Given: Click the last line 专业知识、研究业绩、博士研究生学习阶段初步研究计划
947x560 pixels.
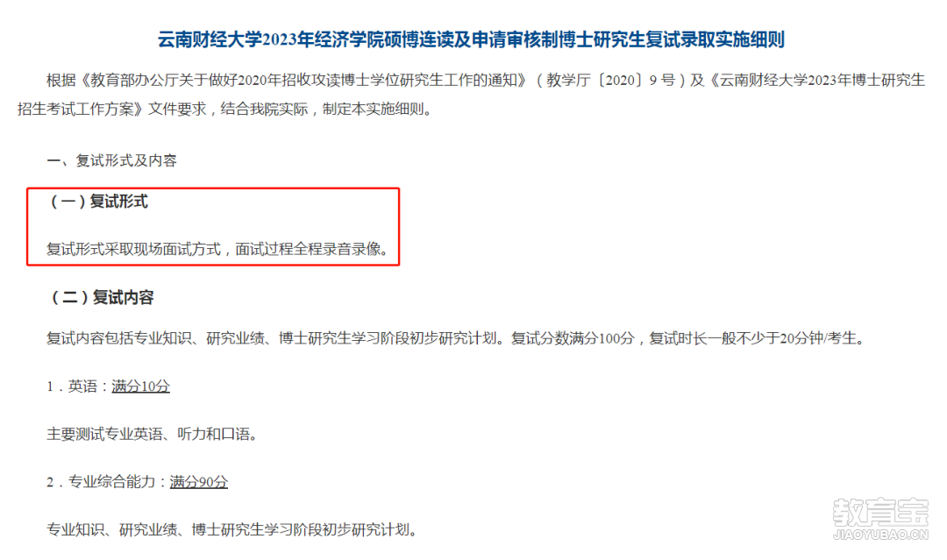Looking at the screenshot, I should [231, 530].
